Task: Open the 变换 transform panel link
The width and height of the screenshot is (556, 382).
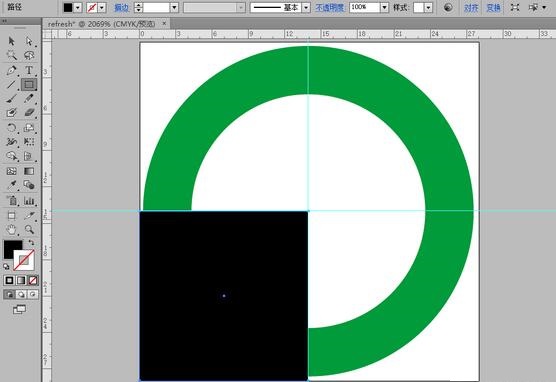Action: coord(493,7)
